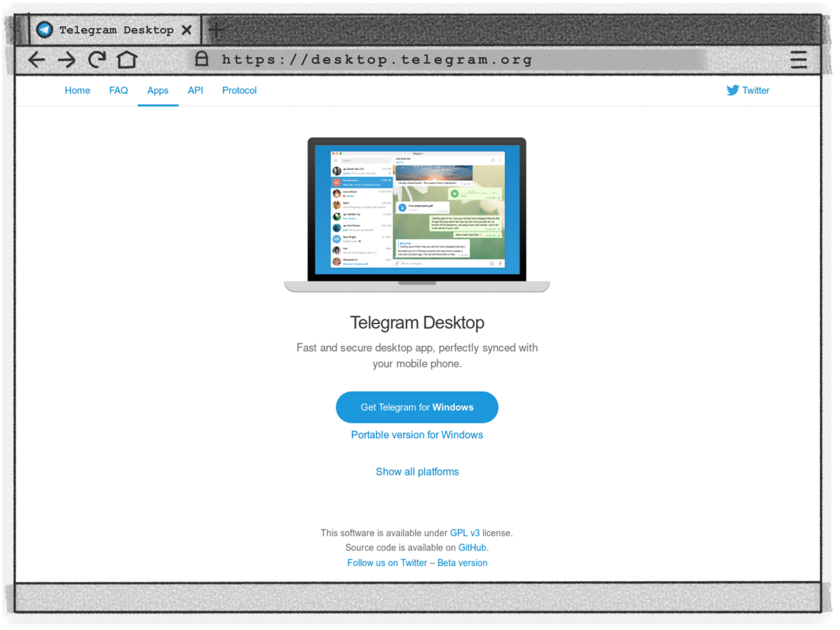This screenshot has width=840, height=630.
Task: Click Show all platforms link
Action: point(417,471)
